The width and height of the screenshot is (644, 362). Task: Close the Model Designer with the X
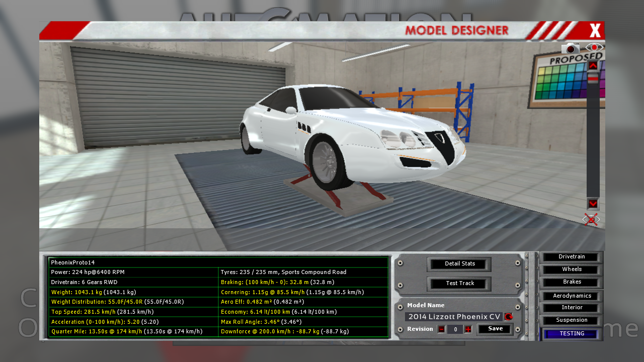595,31
